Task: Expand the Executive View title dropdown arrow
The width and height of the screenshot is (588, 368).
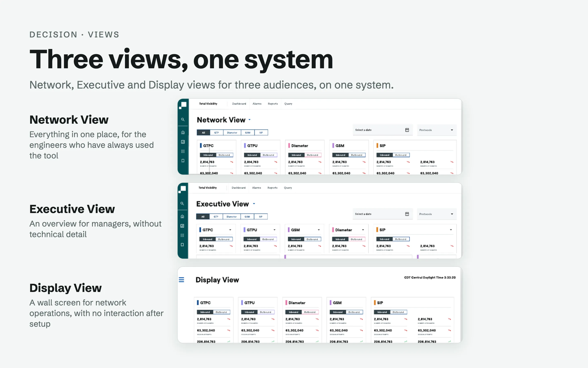Action: [x=254, y=204]
